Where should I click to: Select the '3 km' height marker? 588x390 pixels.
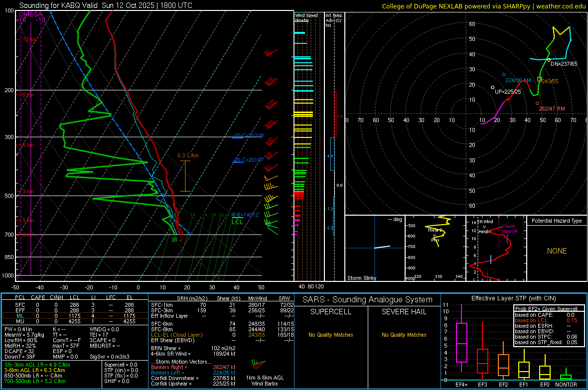pyautogui.click(x=28, y=192)
